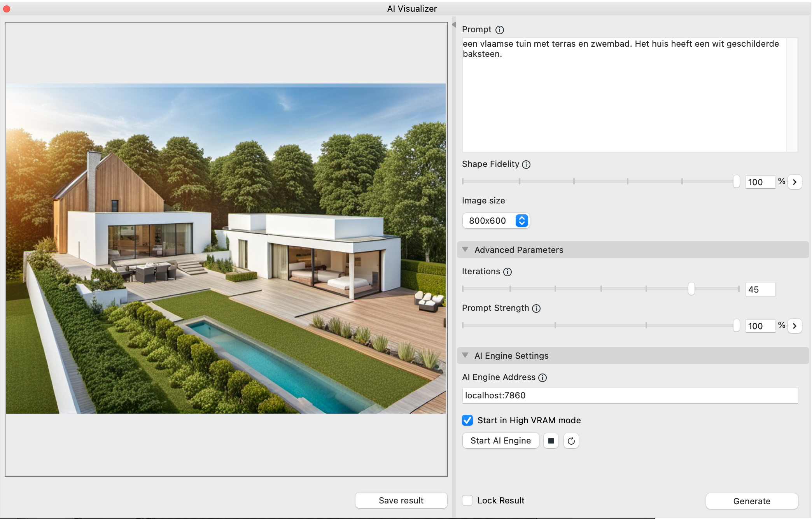Collapse the Advanced Parameters section
This screenshot has height=519, width=812.
click(x=465, y=249)
